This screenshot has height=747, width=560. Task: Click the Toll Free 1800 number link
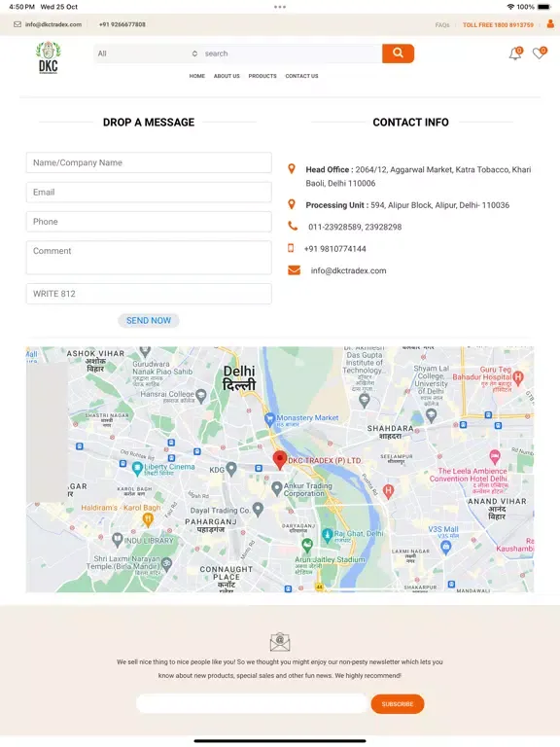(x=498, y=24)
